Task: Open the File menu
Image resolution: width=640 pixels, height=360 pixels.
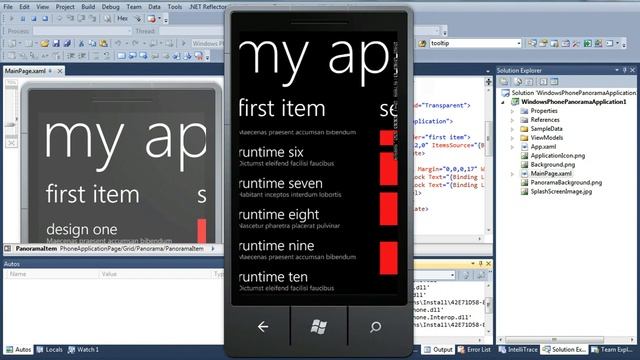Action: (8, 7)
